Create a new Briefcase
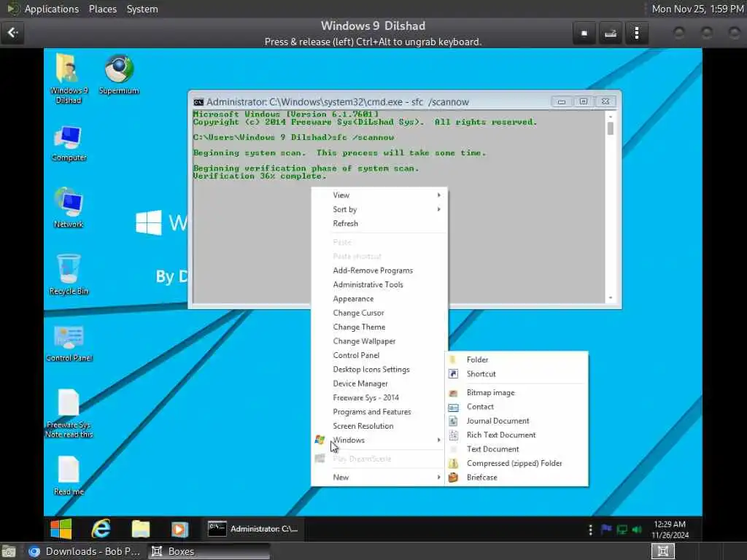The image size is (747, 560). 516,477
